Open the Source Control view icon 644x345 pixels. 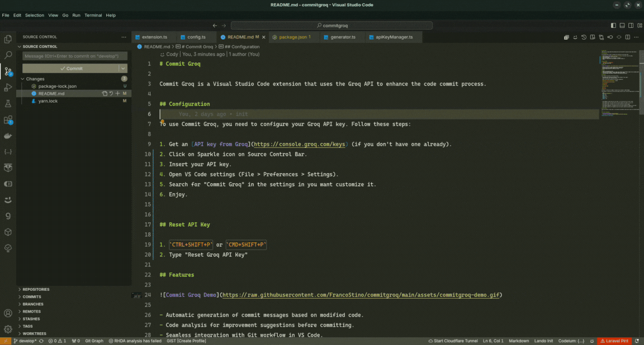[8, 71]
